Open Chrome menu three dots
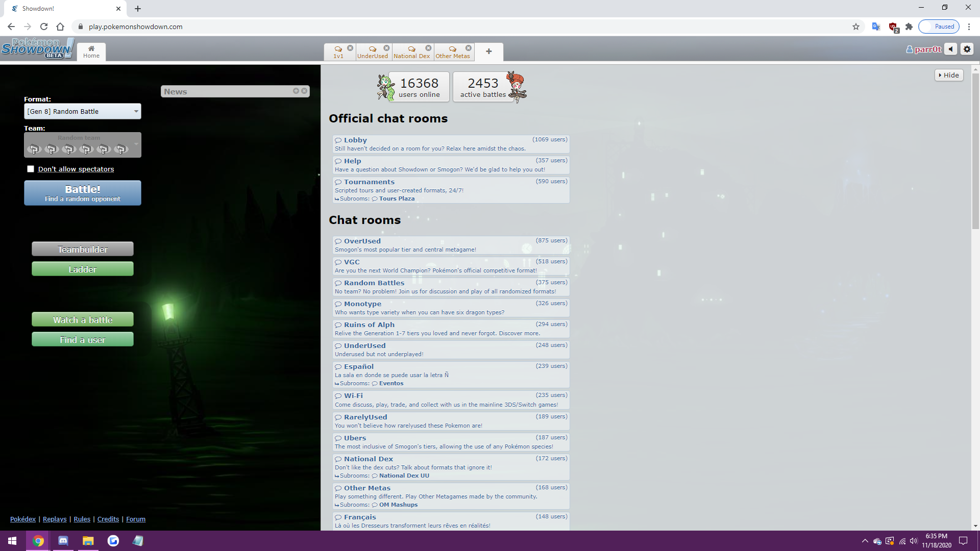The width and height of the screenshot is (980, 551). click(x=969, y=27)
